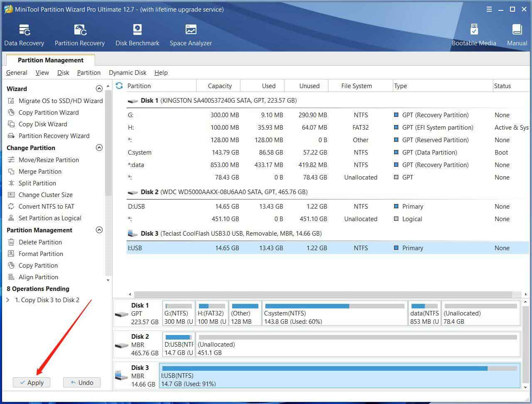This screenshot has width=532, height=404.
Task: Launch Partition Recovery from the top toolbar
Action: coord(80,35)
